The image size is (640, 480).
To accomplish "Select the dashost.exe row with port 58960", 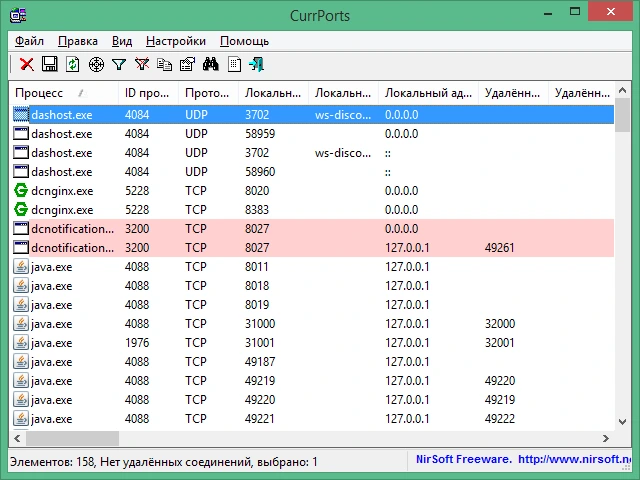I will [313, 171].
